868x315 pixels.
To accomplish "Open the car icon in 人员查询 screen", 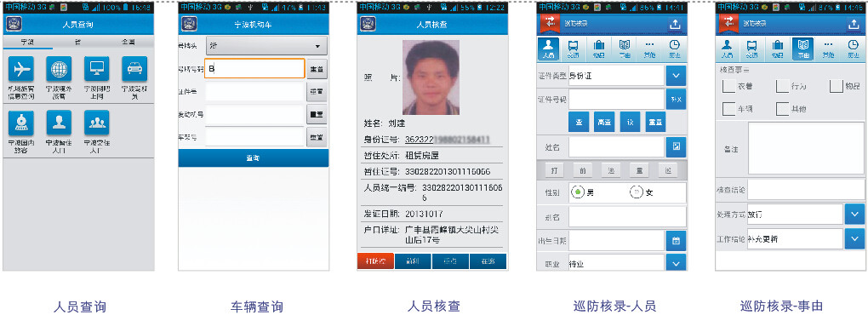I will coord(134,69).
